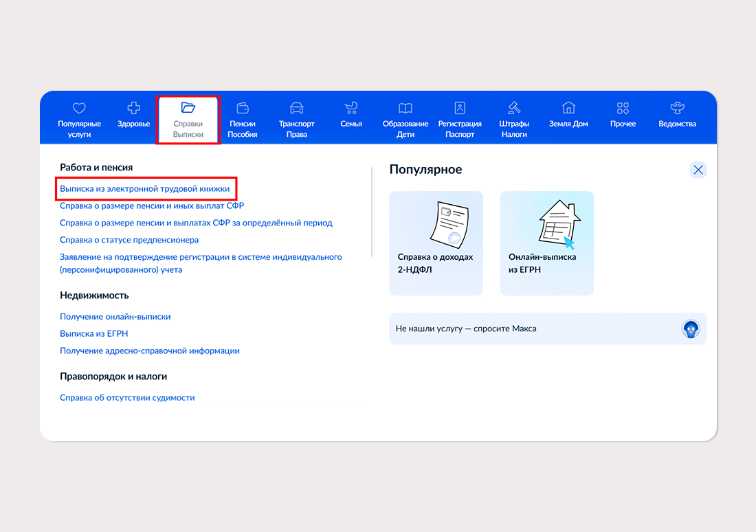
Task: Click the Правопорядок и налоги heading
Action: pos(113,376)
